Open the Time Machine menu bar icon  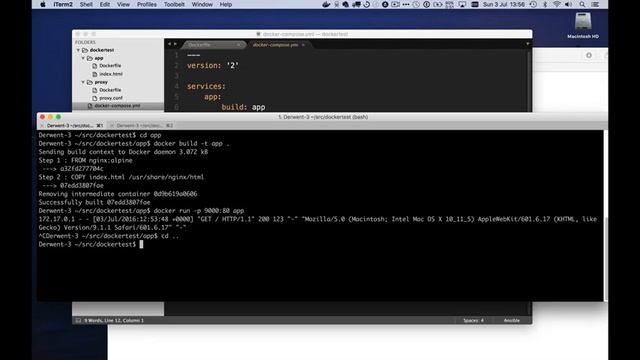[533, 4]
